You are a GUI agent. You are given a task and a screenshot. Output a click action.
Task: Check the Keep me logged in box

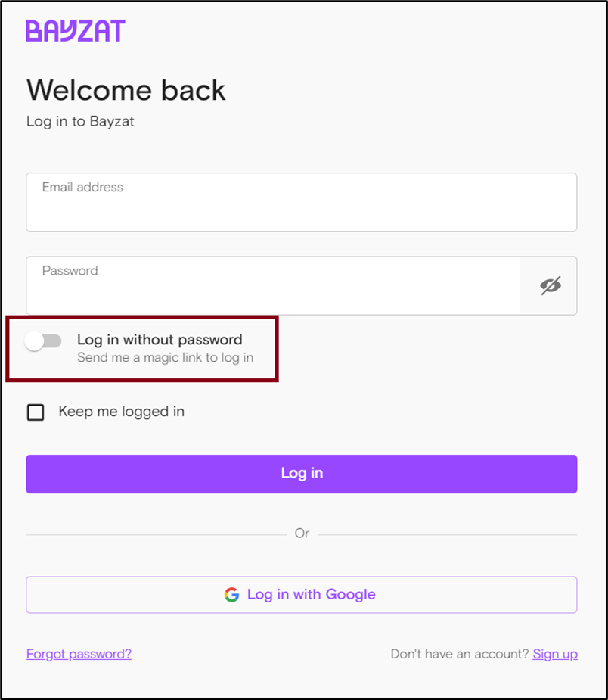pyautogui.click(x=36, y=412)
